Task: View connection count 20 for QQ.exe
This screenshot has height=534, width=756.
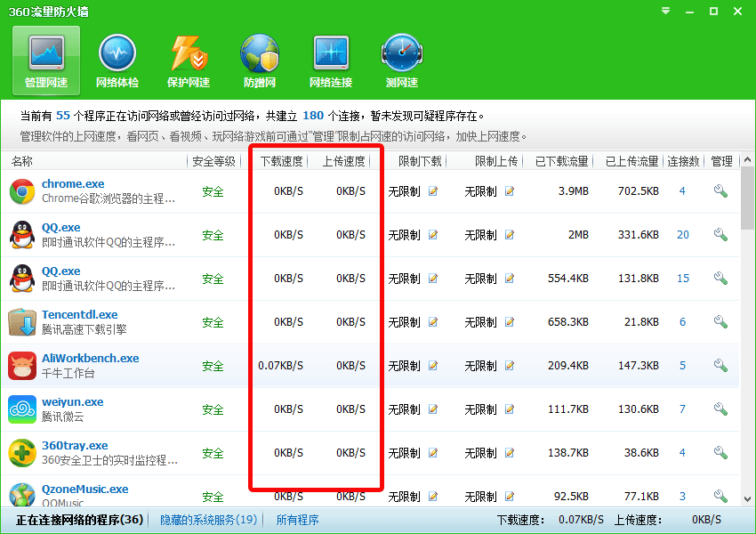Action: click(683, 234)
